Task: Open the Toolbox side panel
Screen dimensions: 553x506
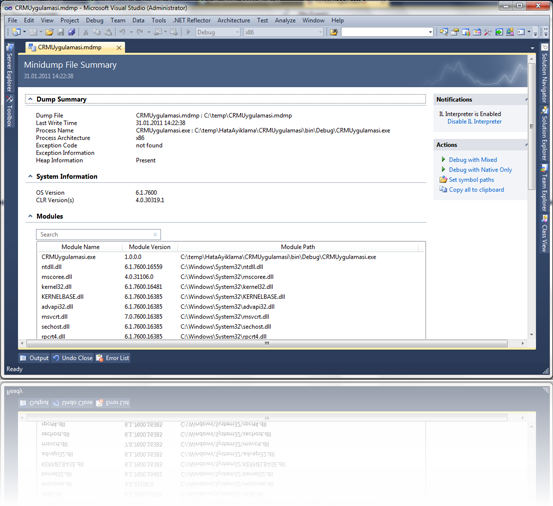Action: (10, 111)
